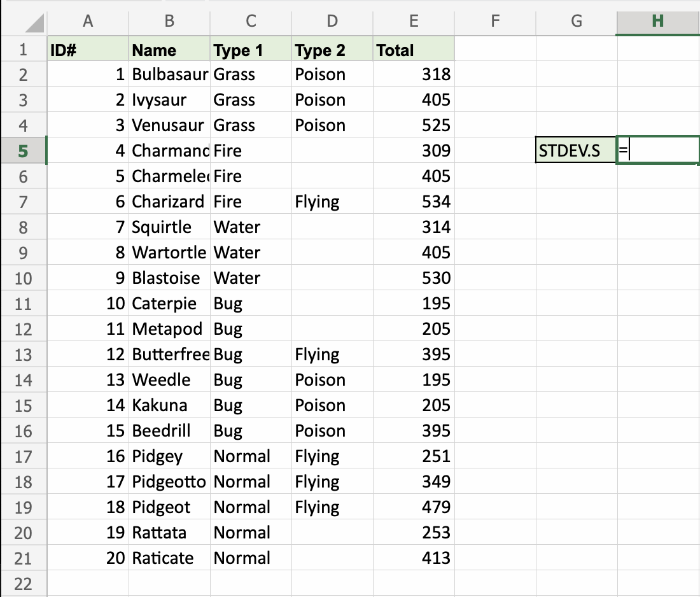Select row 5 header

24,151
